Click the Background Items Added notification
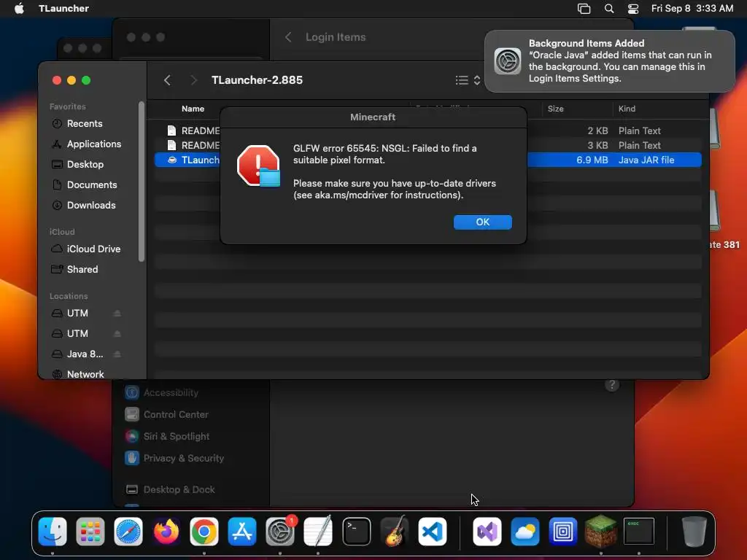The image size is (747, 560). click(x=609, y=61)
